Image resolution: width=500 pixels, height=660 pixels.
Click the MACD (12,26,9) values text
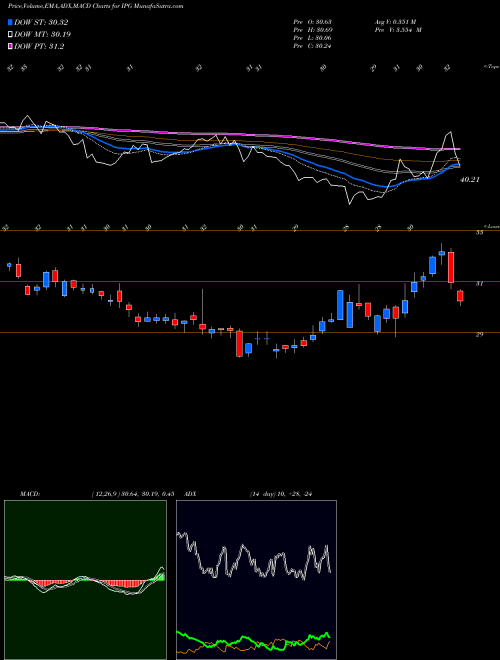(133, 494)
